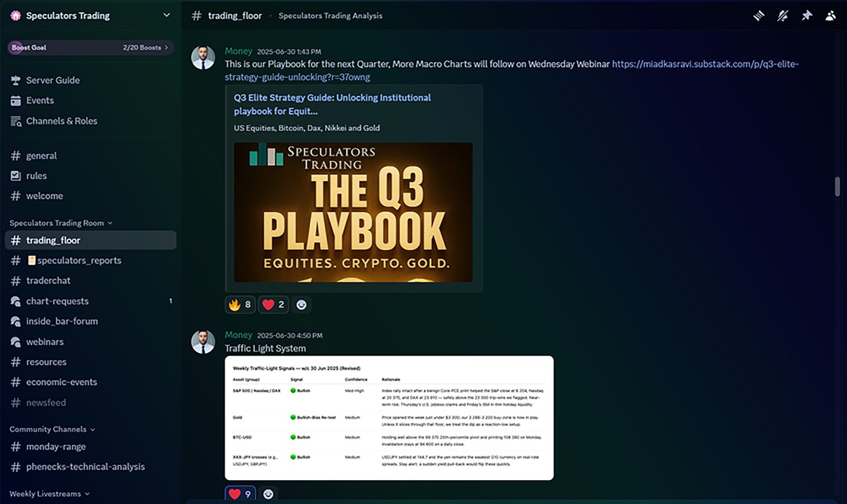Click the 'Traffic Light System' message text
The width and height of the screenshot is (847, 504).
[x=265, y=349]
